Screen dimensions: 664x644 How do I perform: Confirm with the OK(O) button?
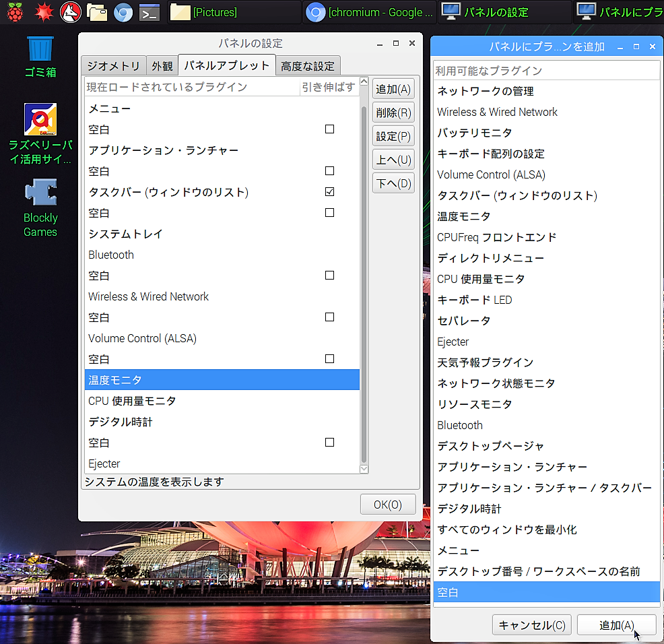click(388, 504)
